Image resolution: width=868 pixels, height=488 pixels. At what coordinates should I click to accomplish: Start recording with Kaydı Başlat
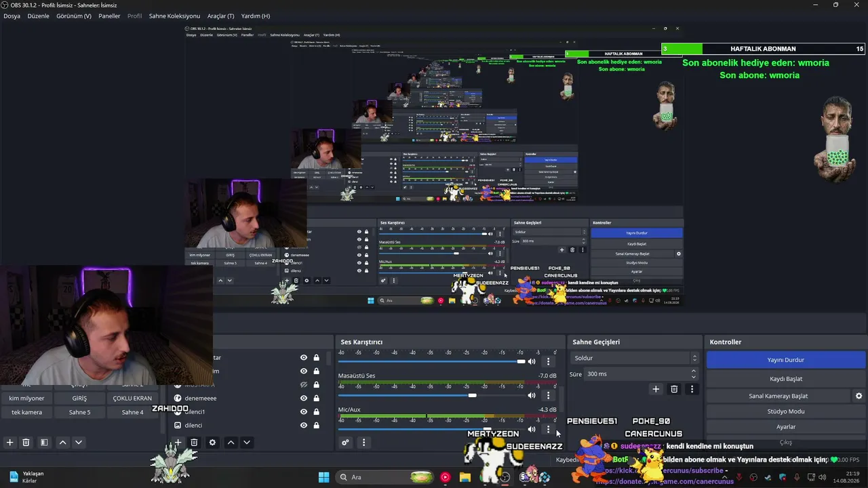pos(786,379)
